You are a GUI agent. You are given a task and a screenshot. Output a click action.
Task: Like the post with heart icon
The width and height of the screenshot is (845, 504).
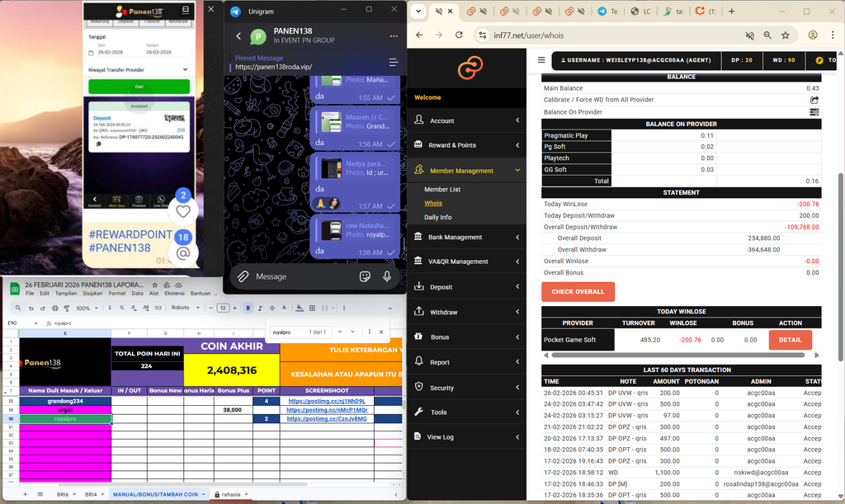pos(183,212)
